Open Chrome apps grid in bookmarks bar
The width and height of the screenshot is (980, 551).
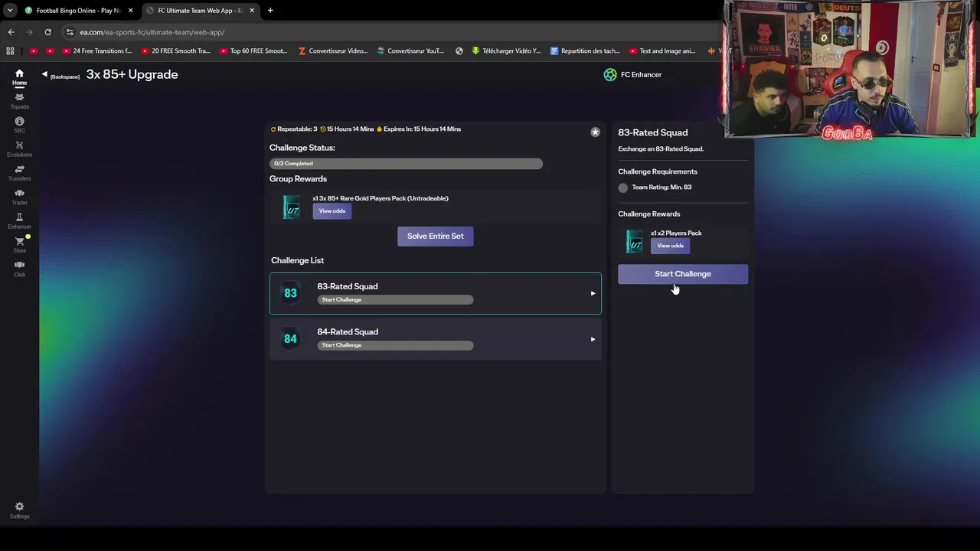click(x=10, y=51)
